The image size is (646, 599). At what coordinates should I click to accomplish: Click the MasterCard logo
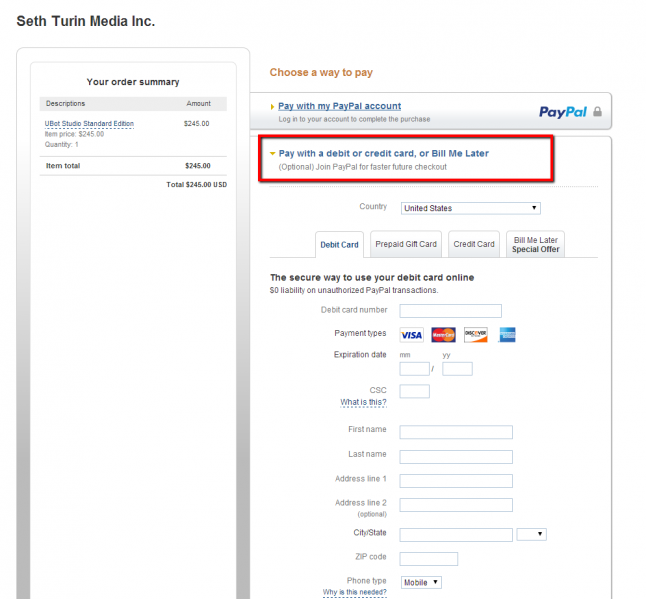[x=443, y=335]
